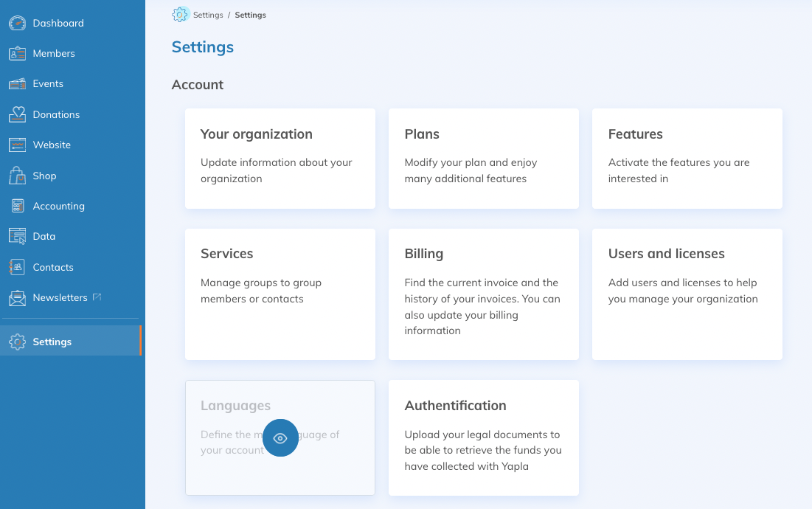Open the Your organization settings card
Screen dimensions: 812x509
click(x=280, y=159)
